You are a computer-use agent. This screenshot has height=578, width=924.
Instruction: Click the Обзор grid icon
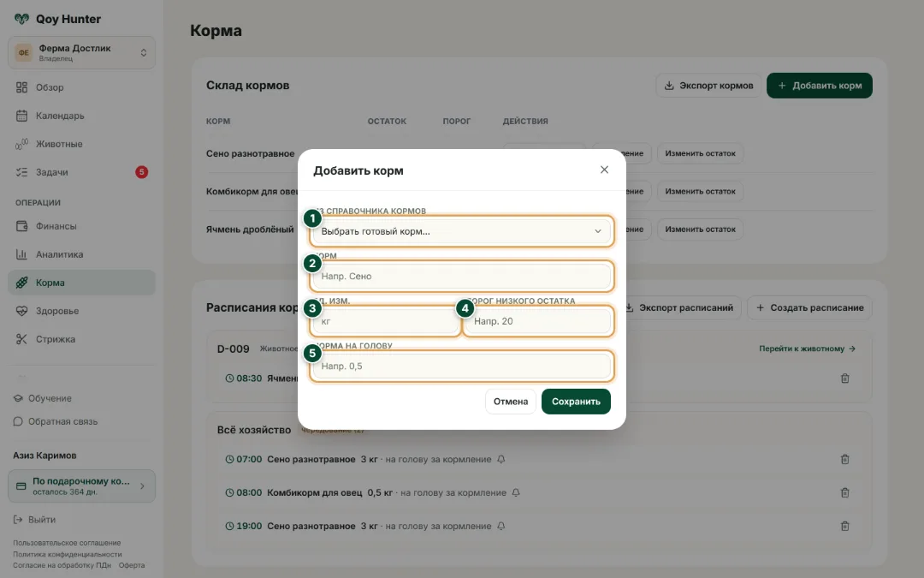tap(21, 87)
